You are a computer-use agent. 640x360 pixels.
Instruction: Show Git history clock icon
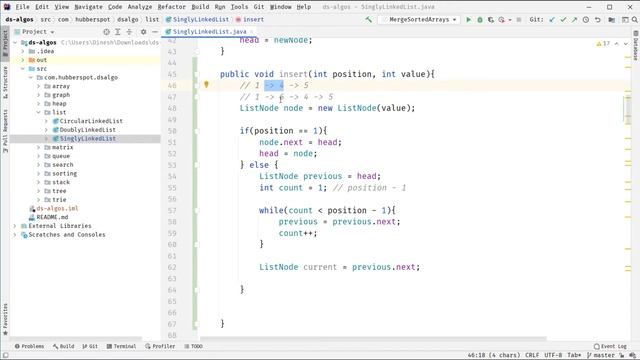[586, 20]
